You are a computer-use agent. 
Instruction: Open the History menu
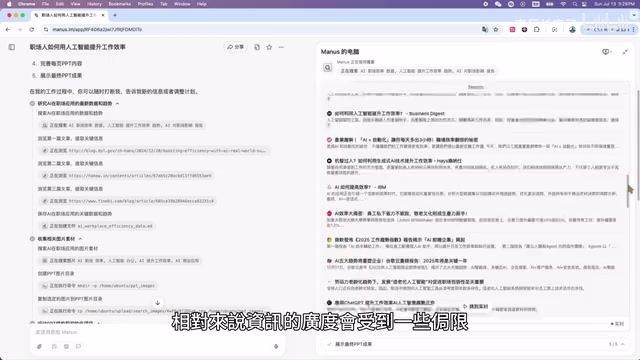(94, 4)
